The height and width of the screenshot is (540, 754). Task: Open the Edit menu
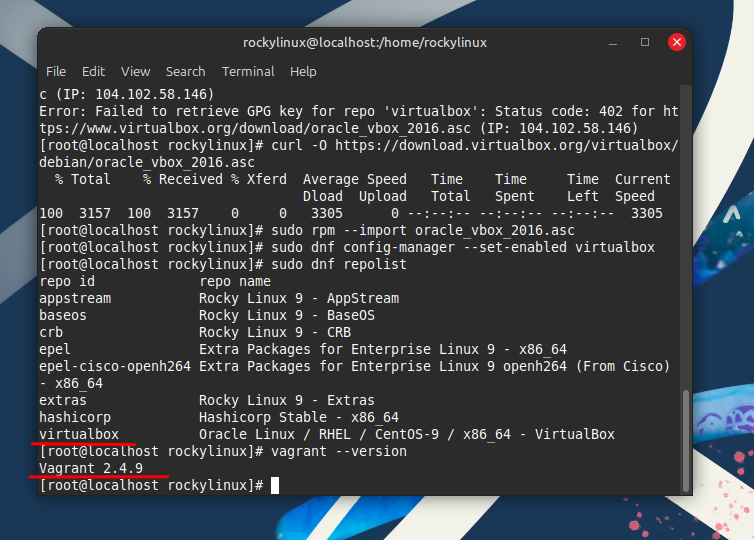(93, 72)
